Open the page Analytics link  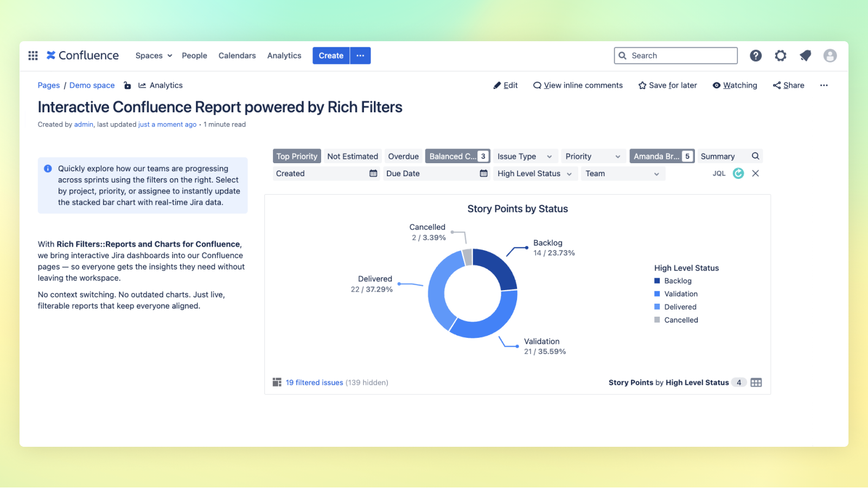[161, 85]
